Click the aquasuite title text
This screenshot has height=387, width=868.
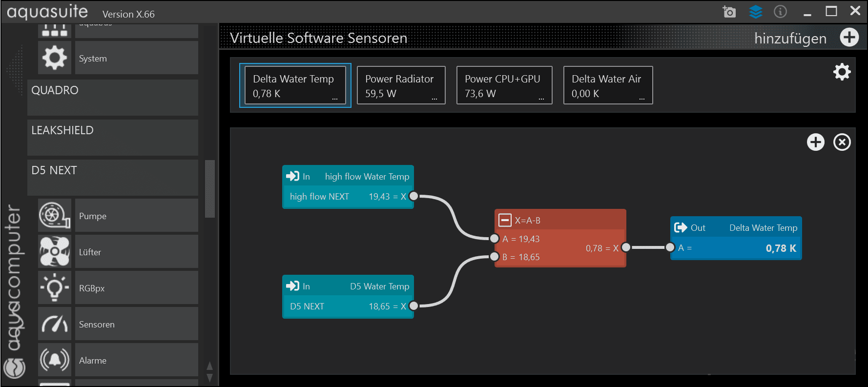(47, 12)
